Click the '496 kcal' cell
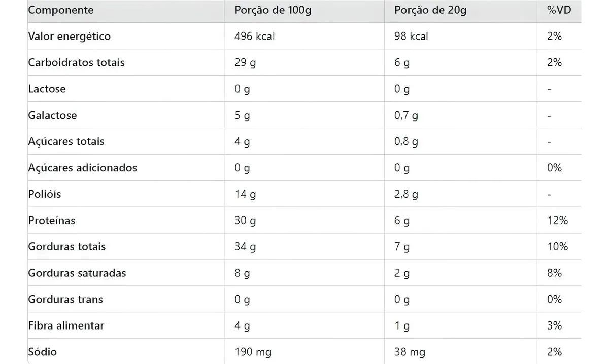Screen dimensions: 609x364 [x=255, y=37]
